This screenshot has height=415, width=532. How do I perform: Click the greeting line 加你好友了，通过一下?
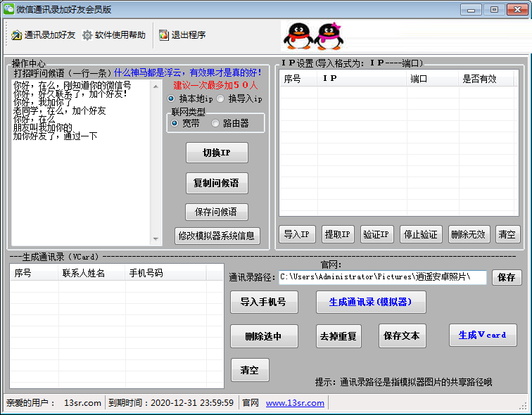[56, 136]
